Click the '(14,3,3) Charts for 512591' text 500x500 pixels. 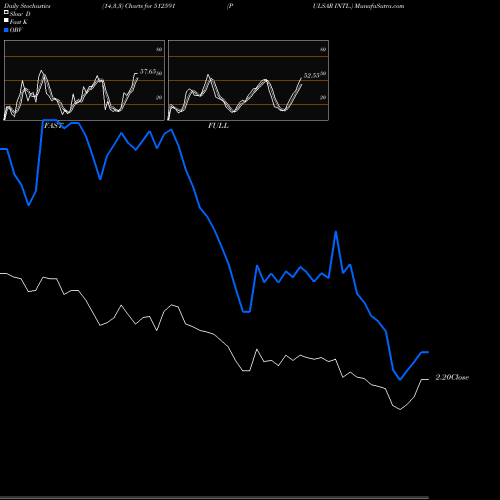[139, 6]
